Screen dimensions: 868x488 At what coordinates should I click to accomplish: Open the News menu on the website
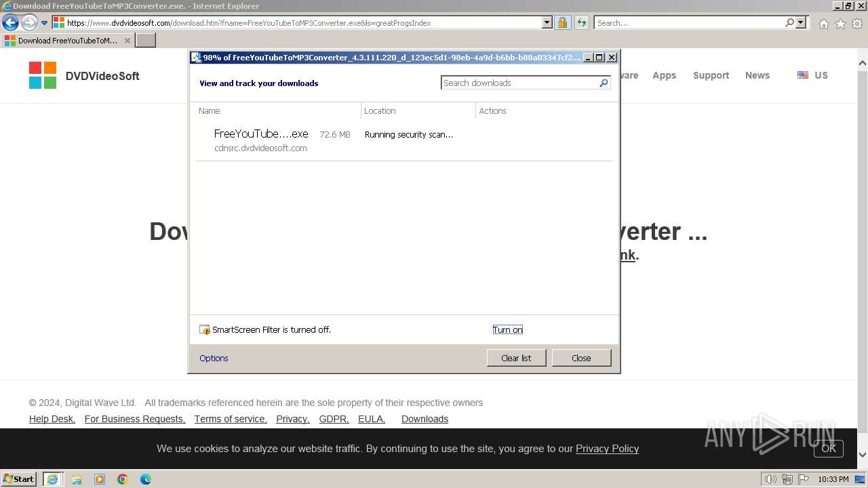[757, 75]
